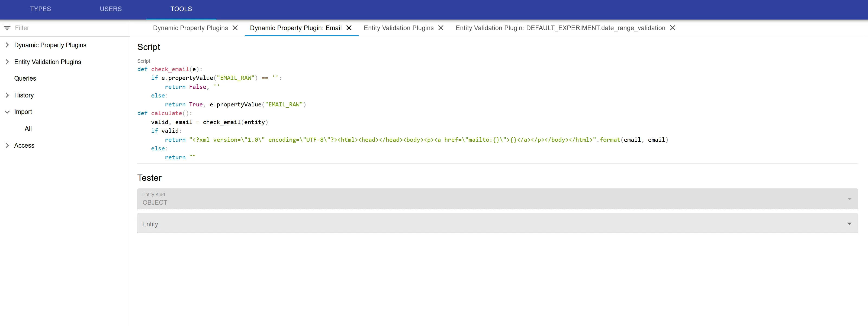Expand Dynamic Property Plugins tree node
Image resolution: width=868 pixels, height=326 pixels.
(7, 45)
